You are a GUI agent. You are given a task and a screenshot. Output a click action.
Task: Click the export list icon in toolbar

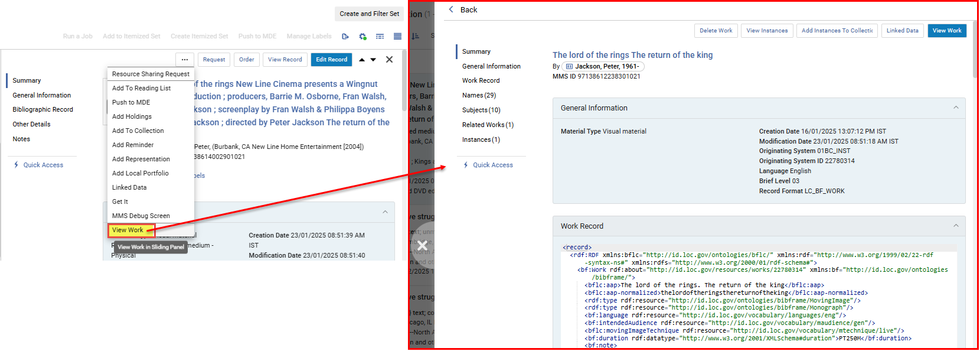345,37
